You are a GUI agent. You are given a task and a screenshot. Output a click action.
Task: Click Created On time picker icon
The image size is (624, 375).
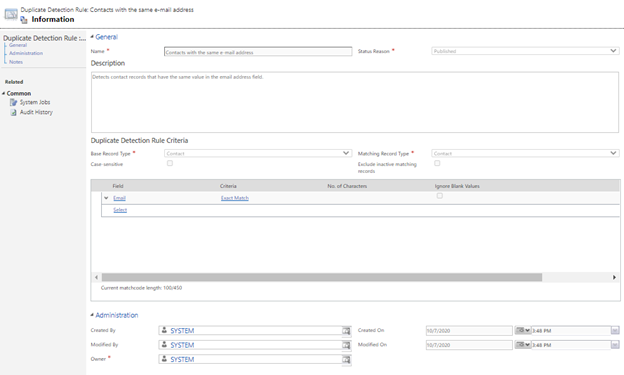pyautogui.click(x=615, y=330)
